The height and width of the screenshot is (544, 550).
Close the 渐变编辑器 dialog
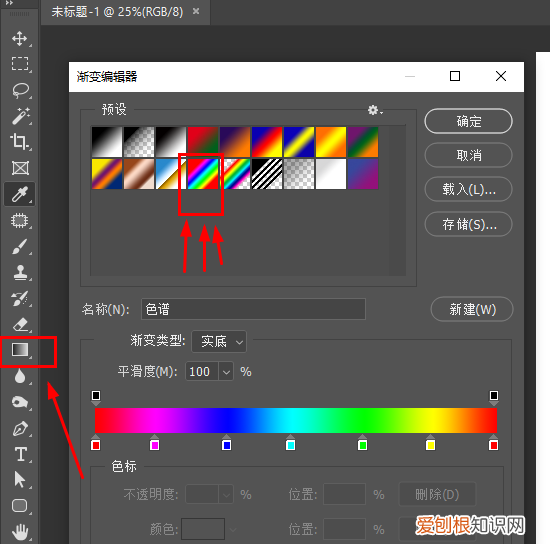point(501,76)
